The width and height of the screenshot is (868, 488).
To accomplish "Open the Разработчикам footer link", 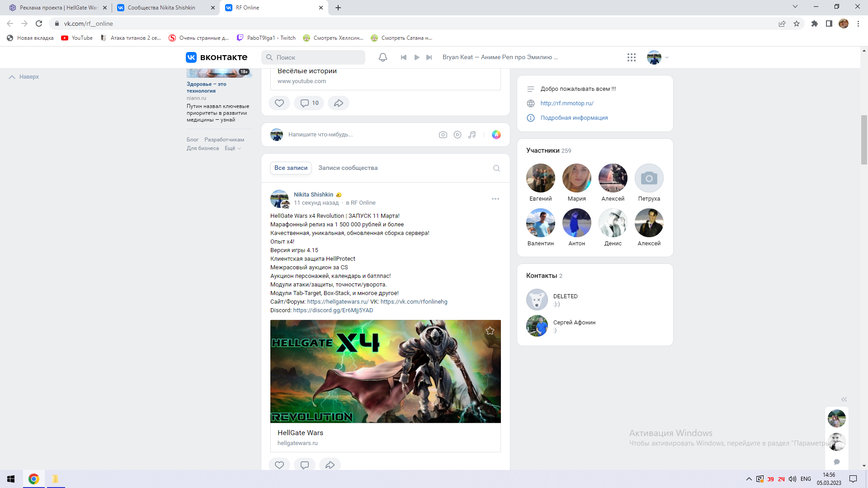I will 224,140.
